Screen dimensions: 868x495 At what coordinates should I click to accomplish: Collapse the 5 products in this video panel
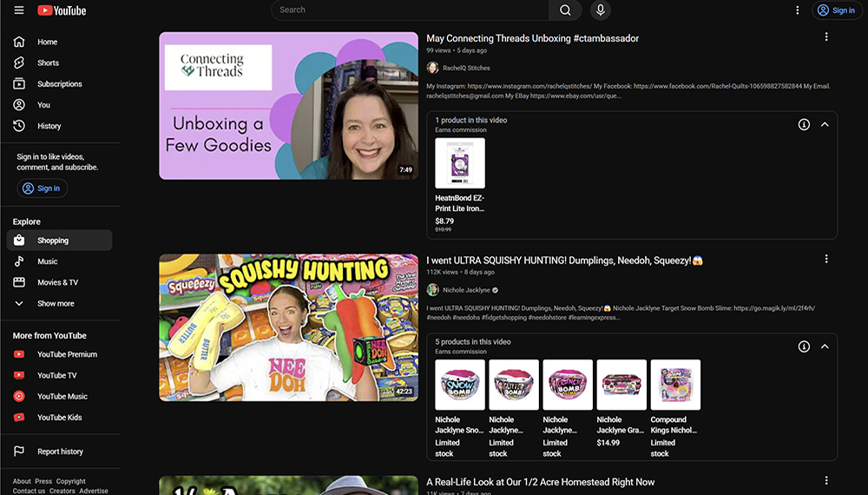click(825, 346)
